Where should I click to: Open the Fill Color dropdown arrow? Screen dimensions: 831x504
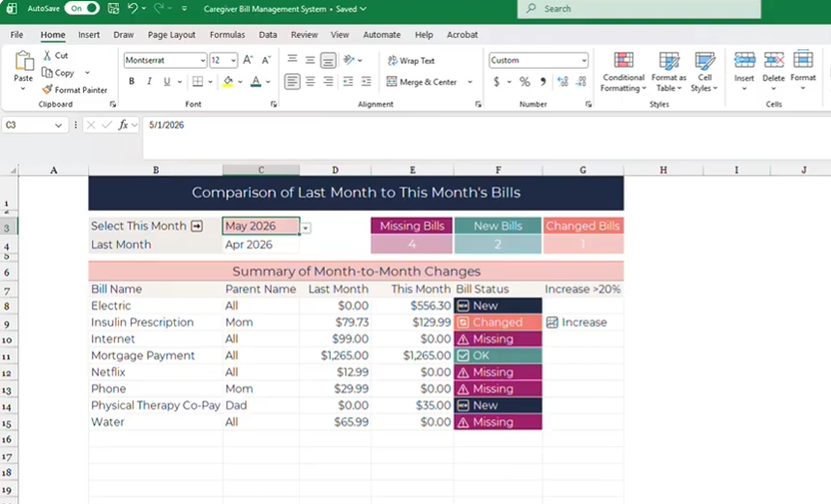click(240, 81)
